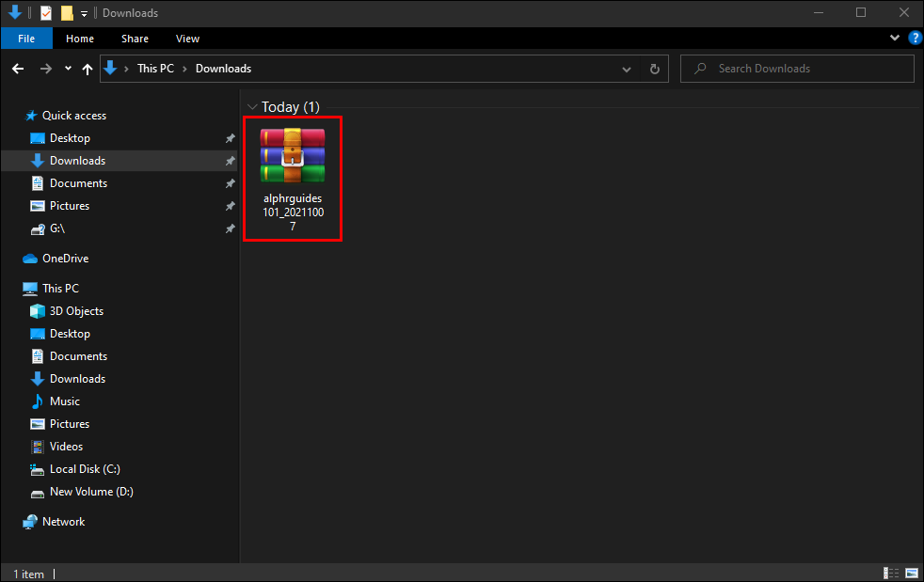Open the Share ribbon tab
The height and width of the screenshot is (582, 924).
135,39
